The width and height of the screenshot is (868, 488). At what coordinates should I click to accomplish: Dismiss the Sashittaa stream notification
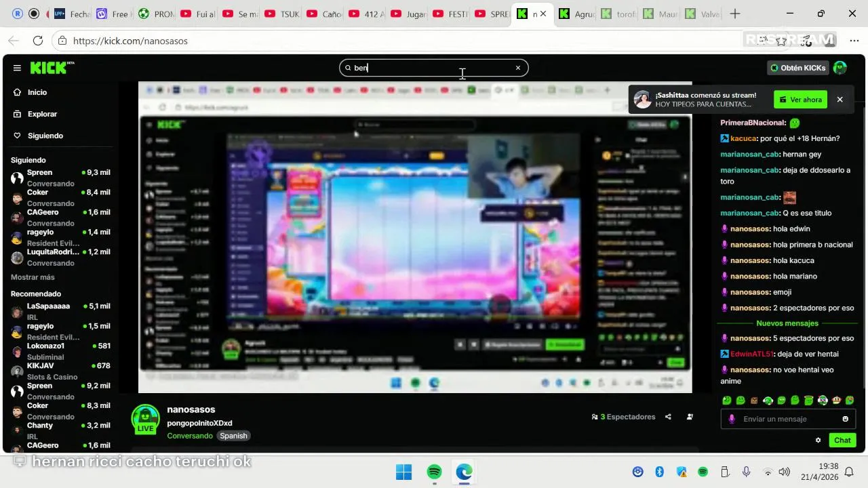(x=840, y=100)
